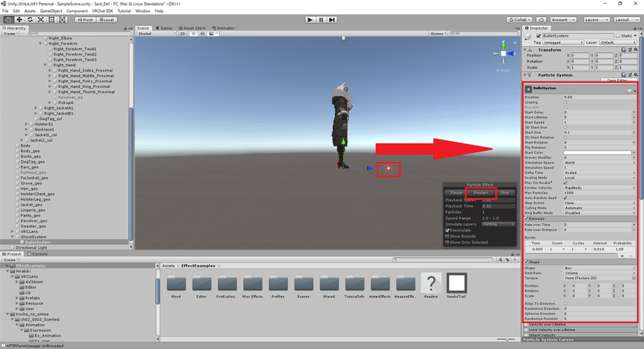This screenshot has width=644, height=349.
Task: Add a burst with plus button
Action: (x=622, y=256)
